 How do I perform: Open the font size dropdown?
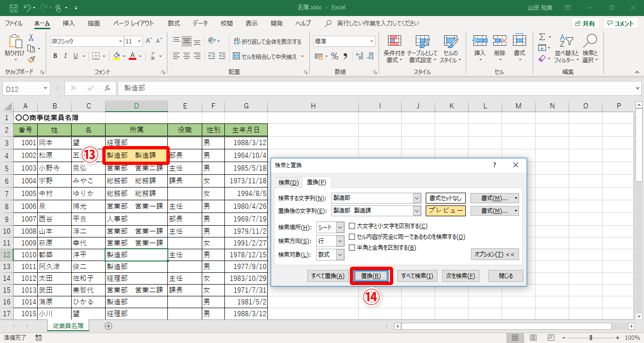coord(140,41)
